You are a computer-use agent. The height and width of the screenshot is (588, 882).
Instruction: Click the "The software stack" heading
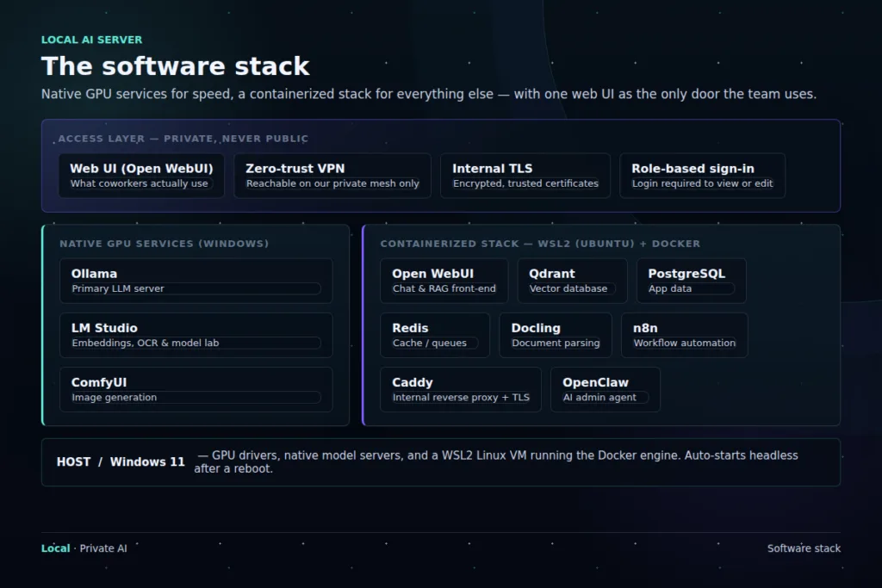(175, 66)
